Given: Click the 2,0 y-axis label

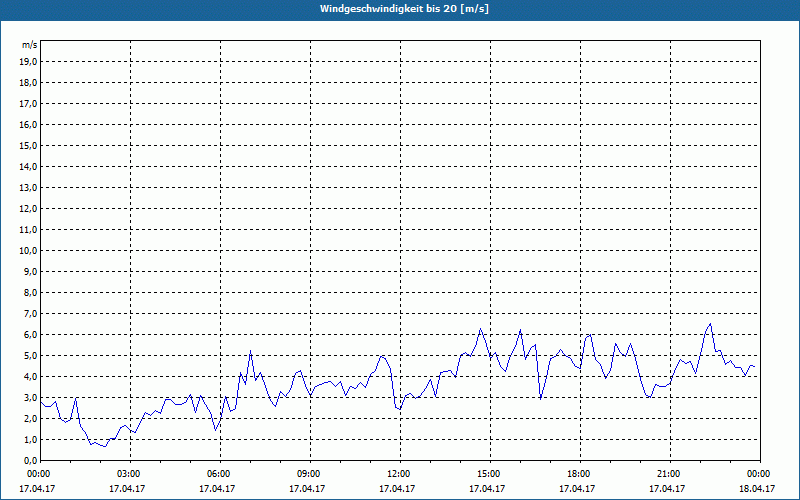Looking at the screenshot, I should click(31, 418).
